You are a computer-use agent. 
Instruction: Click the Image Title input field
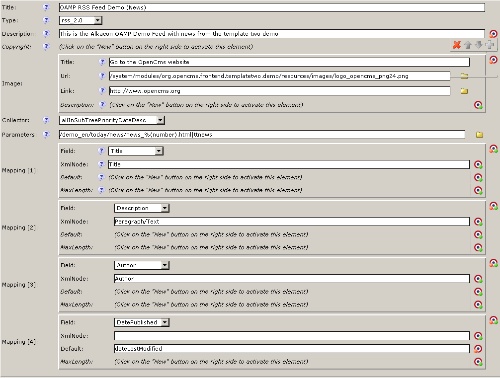[x=289, y=62]
